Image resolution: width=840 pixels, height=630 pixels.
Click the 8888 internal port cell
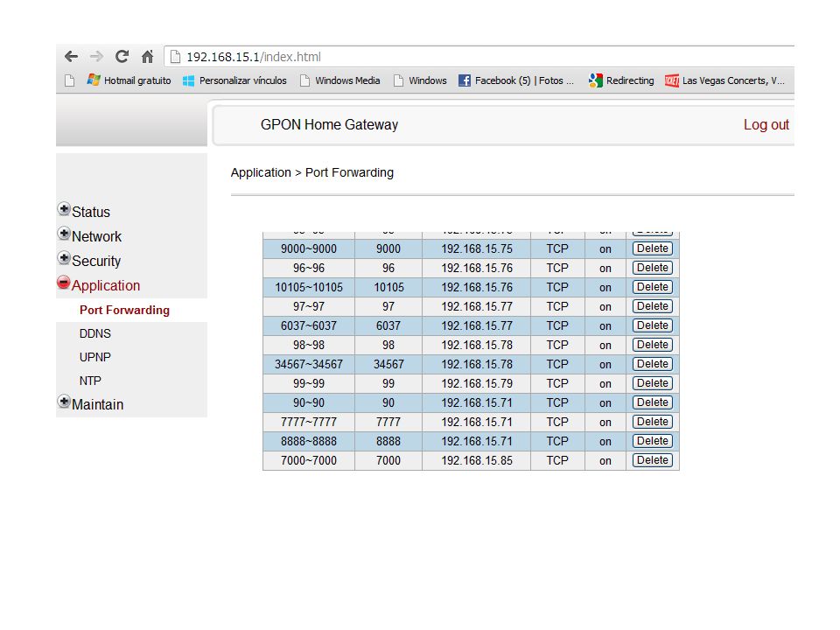point(388,441)
